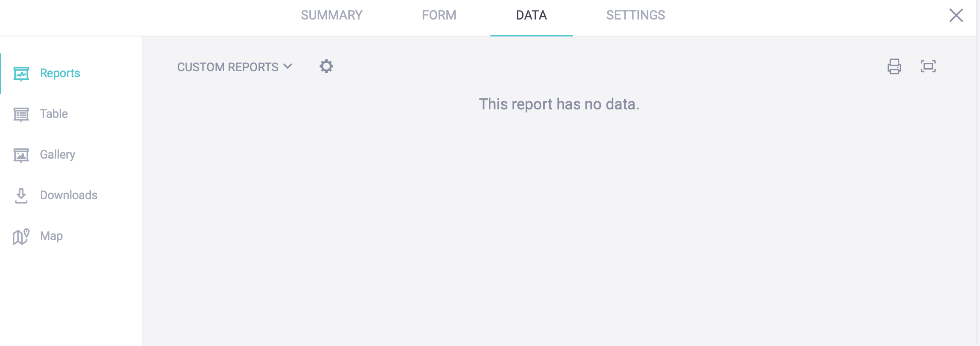This screenshot has height=346, width=980.
Task: Open the Table view label
Action: point(54,114)
